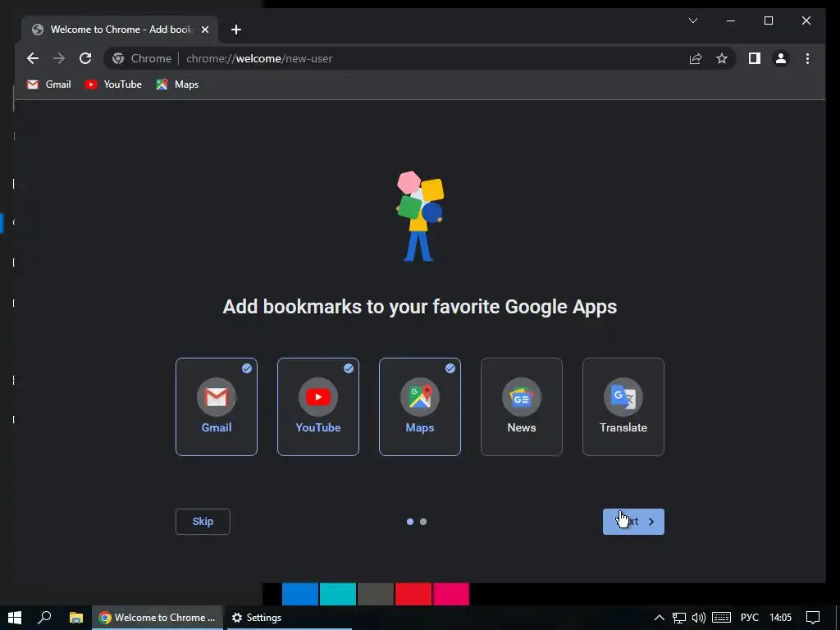This screenshot has width=840, height=630.
Task: Open the Maps bookmark in the bookmarks bar
Action: tap(177, 84)
